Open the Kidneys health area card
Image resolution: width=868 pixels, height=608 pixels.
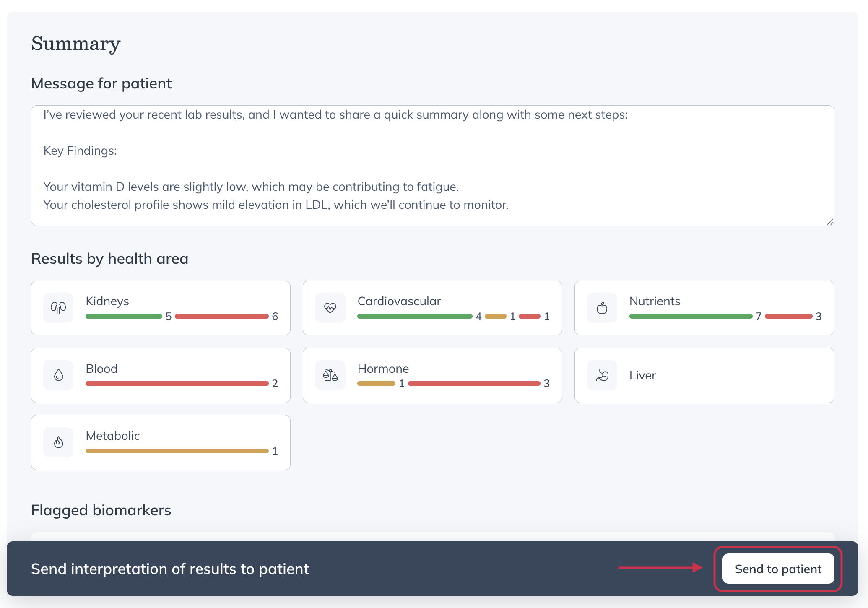point(161,308)
